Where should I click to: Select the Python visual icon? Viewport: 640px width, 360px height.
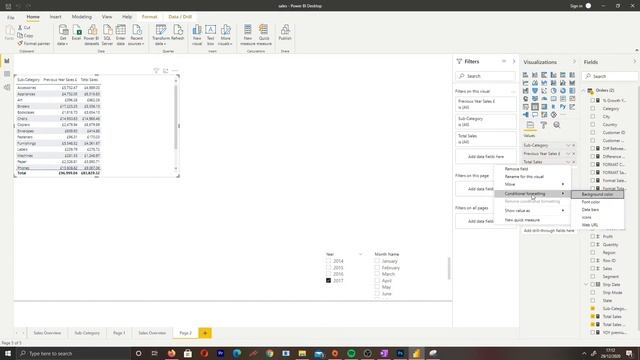coord(563,107)
